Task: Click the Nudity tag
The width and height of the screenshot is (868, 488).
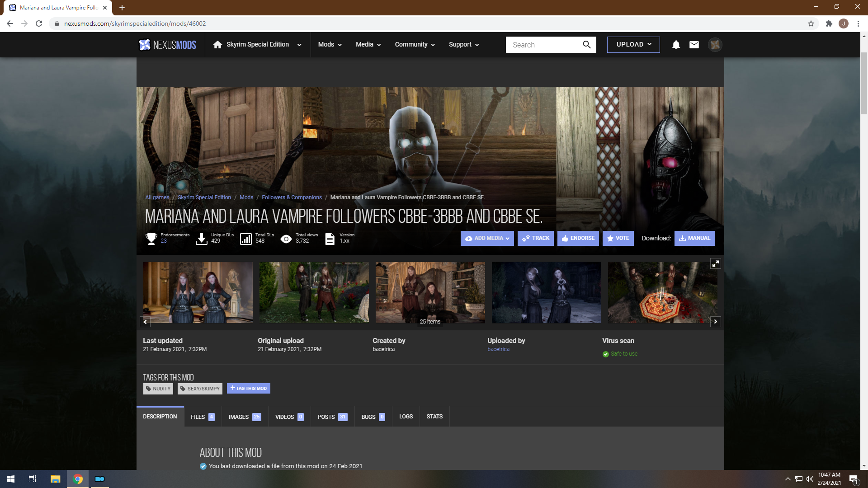Action: pyautogui.click(x=158, y=389)
